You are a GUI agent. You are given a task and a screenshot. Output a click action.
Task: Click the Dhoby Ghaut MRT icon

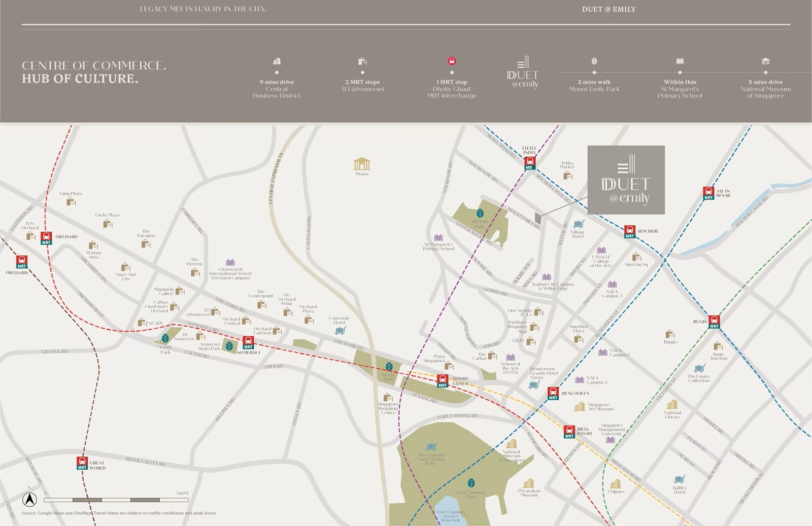point(443,381)
